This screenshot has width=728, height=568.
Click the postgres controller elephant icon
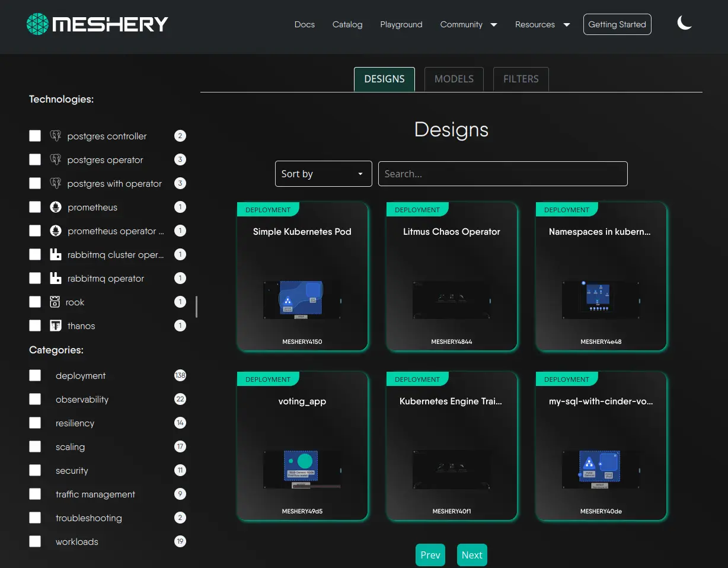coord(55,136)
